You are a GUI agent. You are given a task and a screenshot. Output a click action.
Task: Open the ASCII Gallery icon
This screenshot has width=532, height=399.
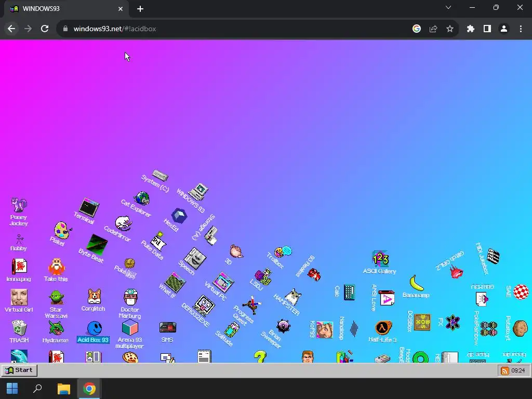(380, 259)
